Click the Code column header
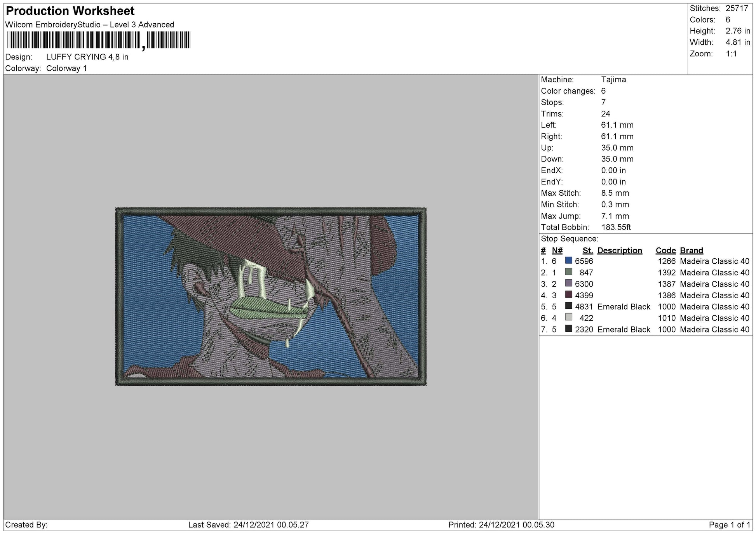Screen dimensions: 756x534 click(x=665, y=250)
